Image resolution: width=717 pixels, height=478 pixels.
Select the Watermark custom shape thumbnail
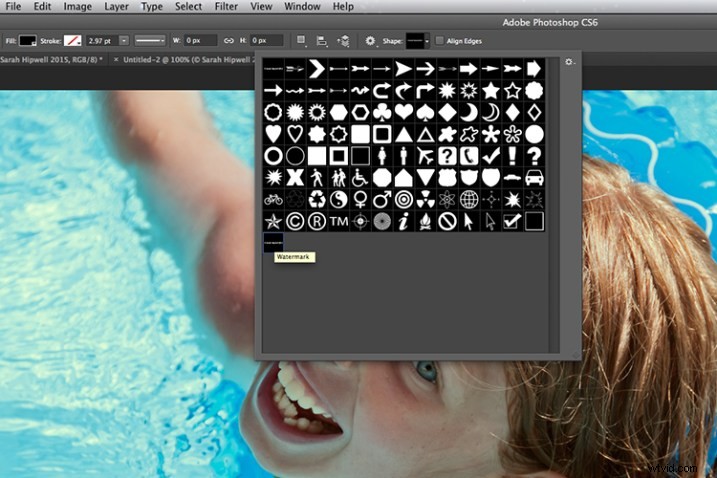tap(273, 243)
